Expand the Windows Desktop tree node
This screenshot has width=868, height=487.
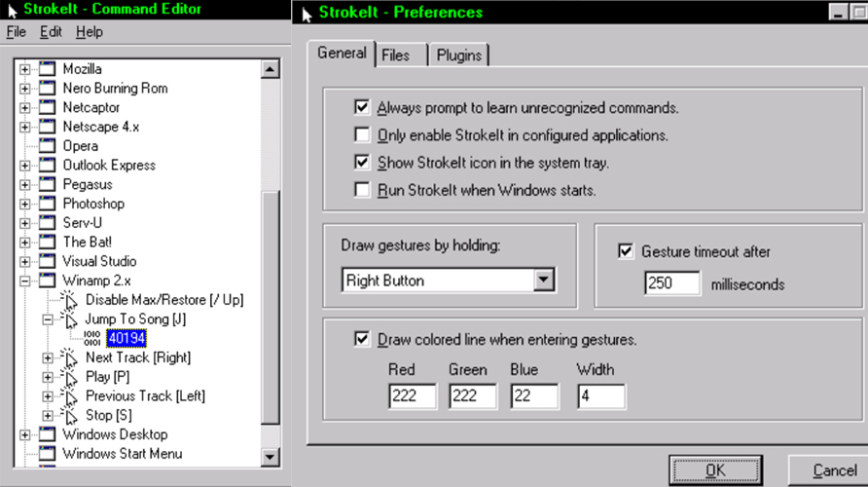[x=25, y=435]
